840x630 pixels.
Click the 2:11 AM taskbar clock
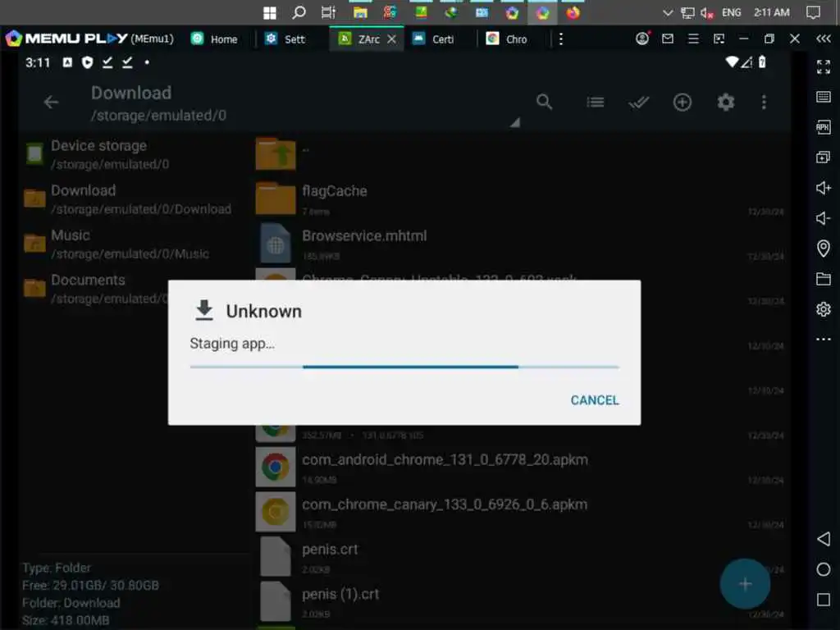771,12
